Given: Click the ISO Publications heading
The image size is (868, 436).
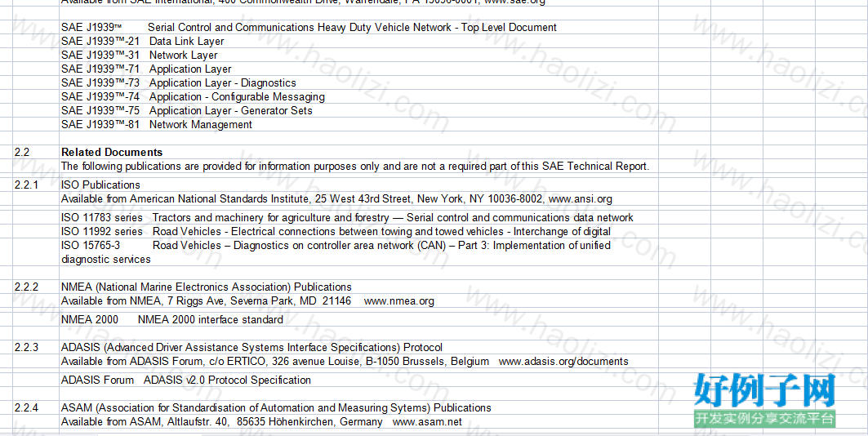Looking at the screenshot, I should pyautogui.click(x=100, y=185).
